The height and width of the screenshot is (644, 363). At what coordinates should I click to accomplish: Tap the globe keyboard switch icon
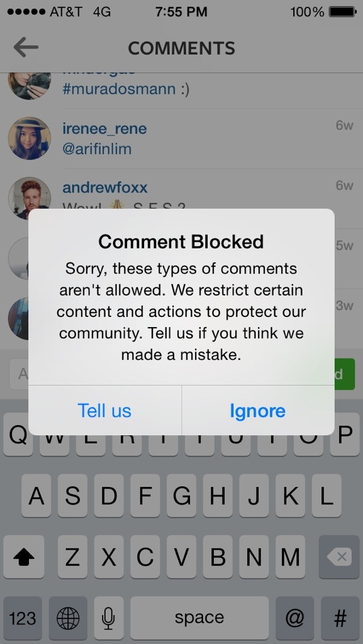click(68, 618)
